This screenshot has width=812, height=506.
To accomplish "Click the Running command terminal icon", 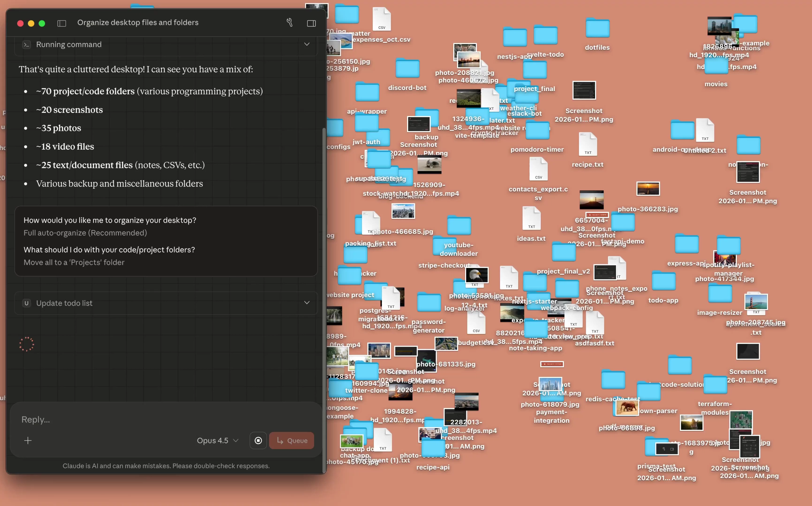I will tap(26, 45).
